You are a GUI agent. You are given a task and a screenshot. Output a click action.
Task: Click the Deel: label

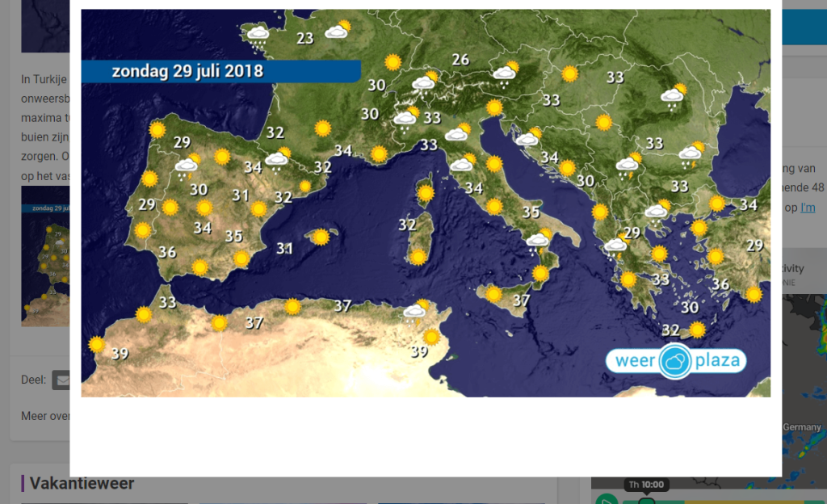pos(33,380)
